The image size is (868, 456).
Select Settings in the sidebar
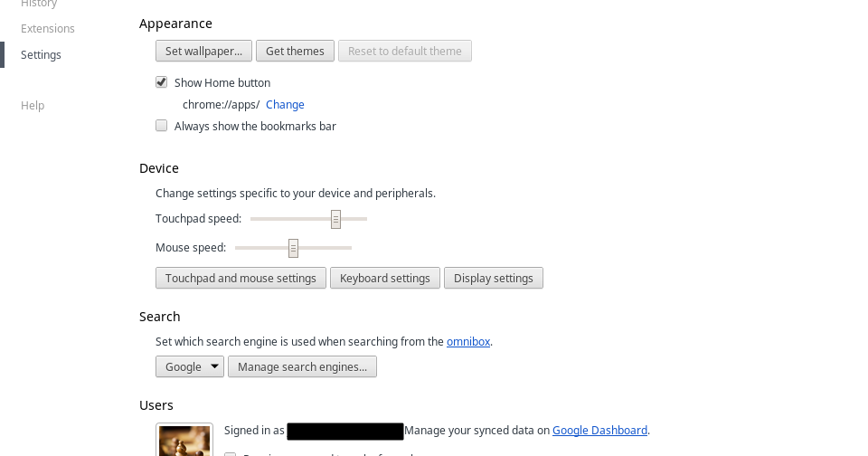coord(41,55)
